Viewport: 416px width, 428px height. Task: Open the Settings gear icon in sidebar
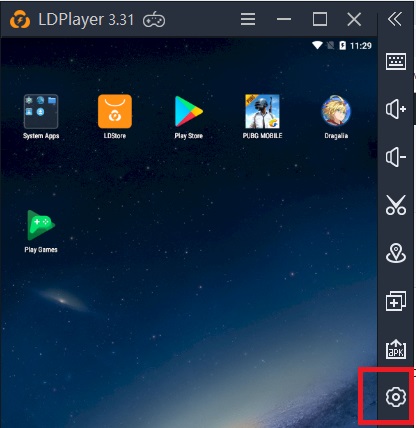[396, 397]
